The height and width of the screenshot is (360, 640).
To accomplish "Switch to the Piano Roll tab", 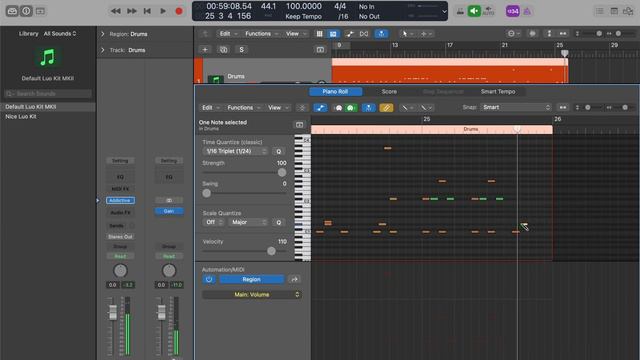I will (x=335, y=91).
